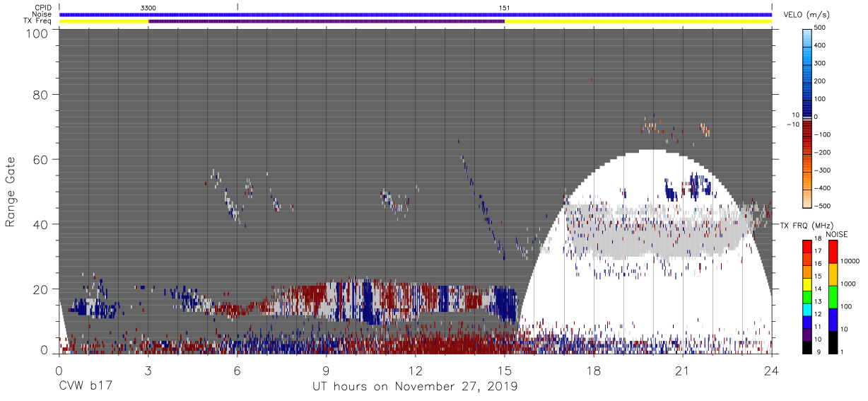Click the Range Gate axis title
This screenshot has height=401, width=868.
tap(11, 192)
